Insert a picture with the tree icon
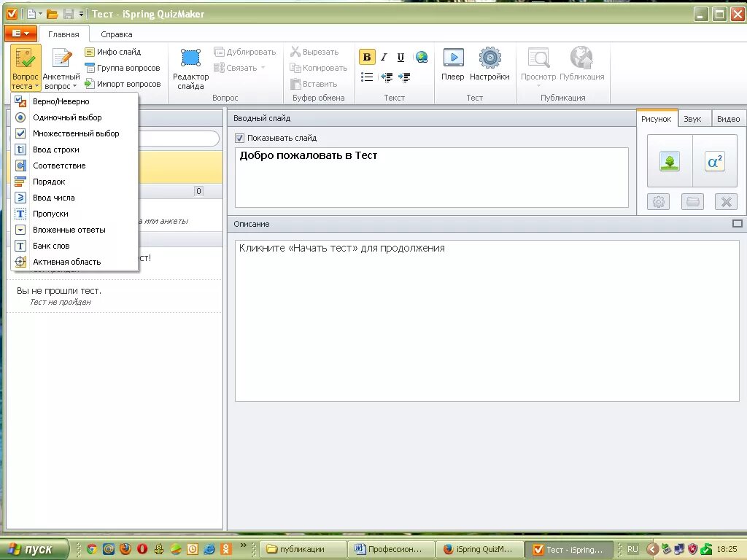 tap(670, 161)
